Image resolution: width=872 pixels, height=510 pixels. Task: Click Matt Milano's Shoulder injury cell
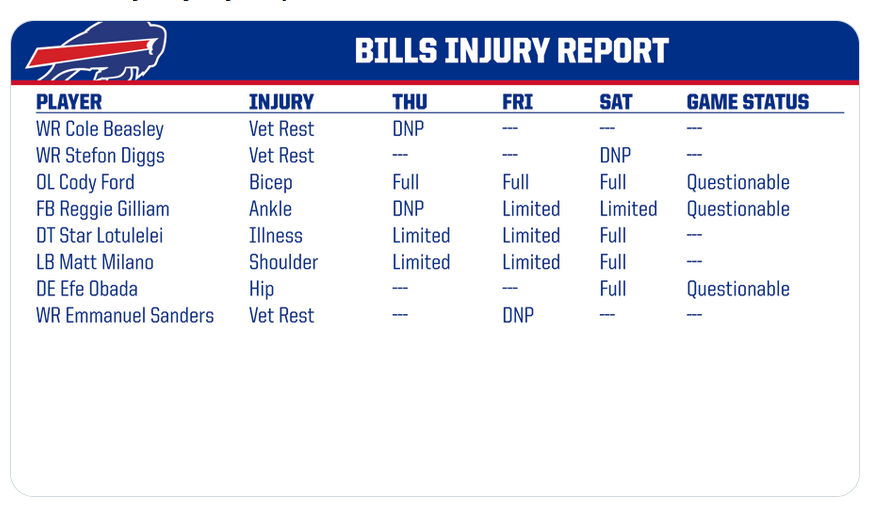pyautogui.click(x=283, y=263)
